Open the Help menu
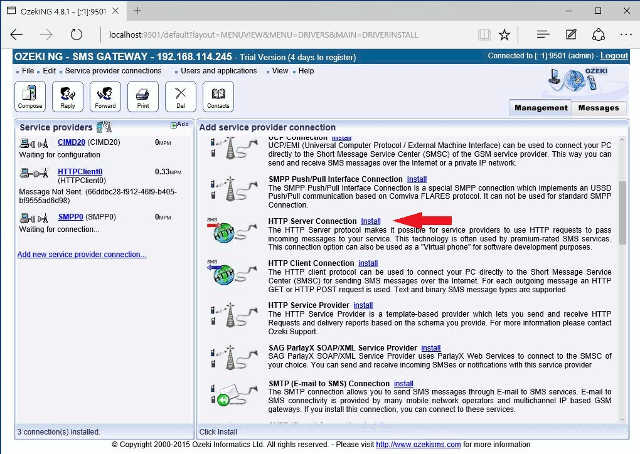 pos(306,71)
